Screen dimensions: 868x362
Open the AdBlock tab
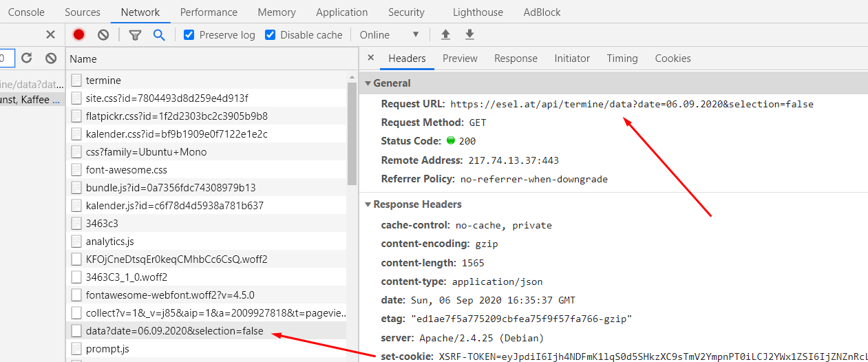click(x=542, y=12)
